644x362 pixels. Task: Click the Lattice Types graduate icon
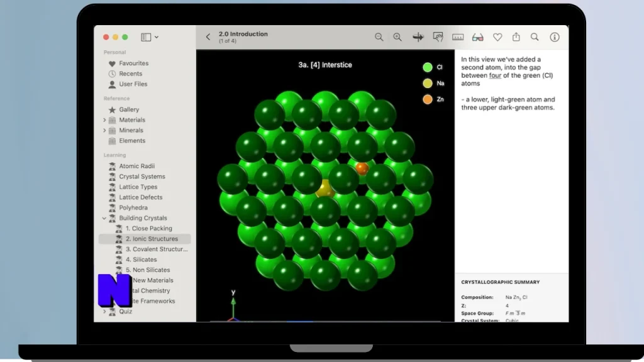pyautogui.click(x=112, y=187)
